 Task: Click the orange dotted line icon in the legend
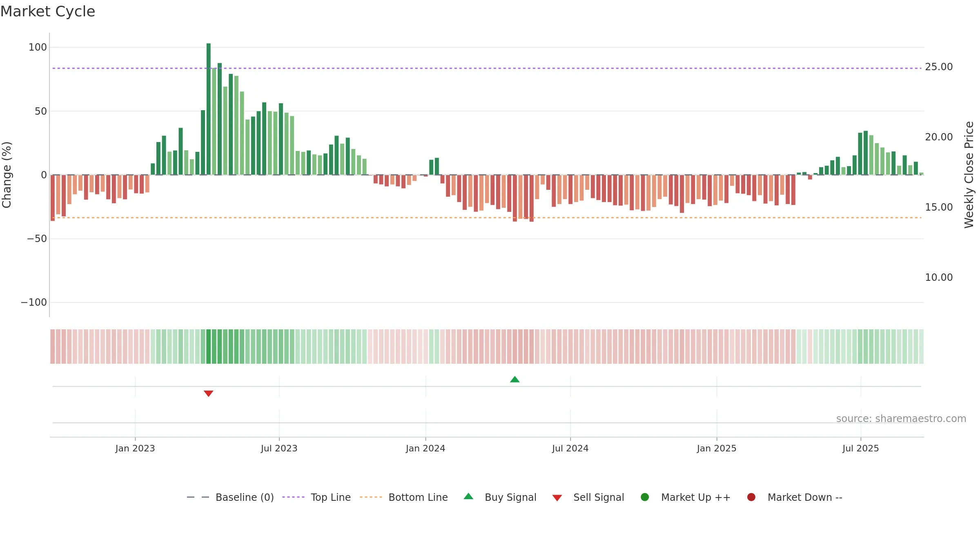(371, 497)
